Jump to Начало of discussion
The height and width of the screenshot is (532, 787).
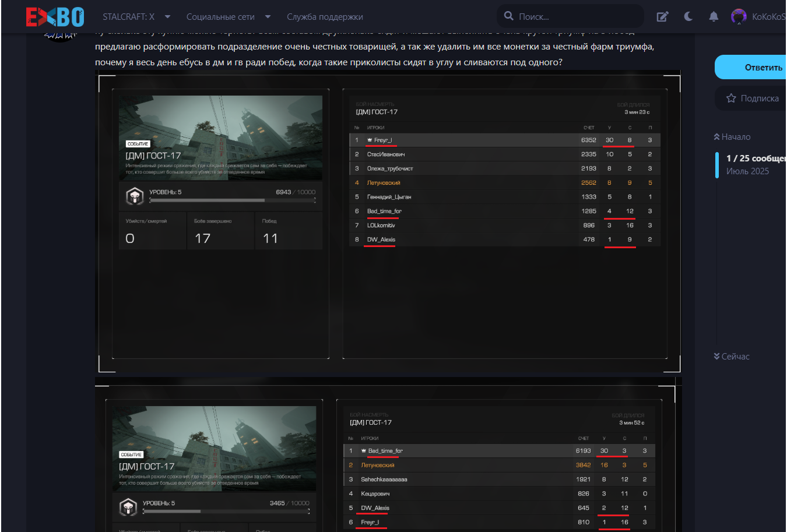pyautogui.click(x=732, y=137)
